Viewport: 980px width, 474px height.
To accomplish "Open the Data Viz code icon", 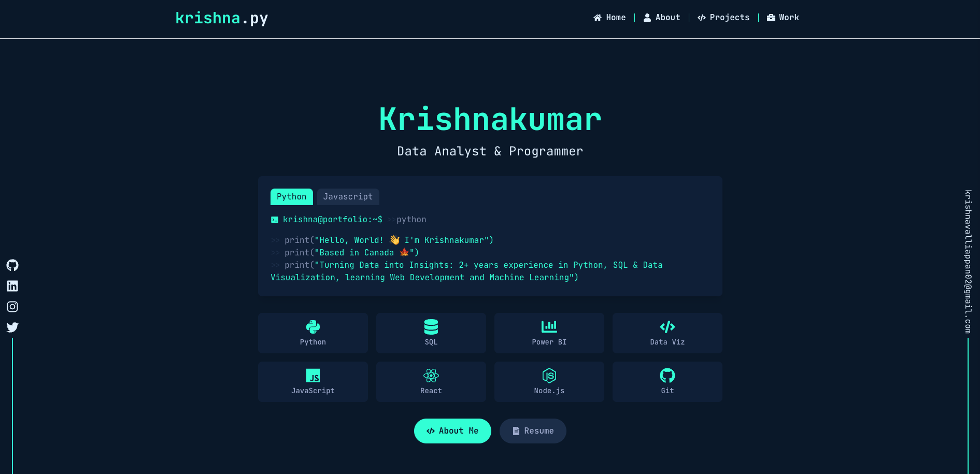I will (x=667, y=326).
